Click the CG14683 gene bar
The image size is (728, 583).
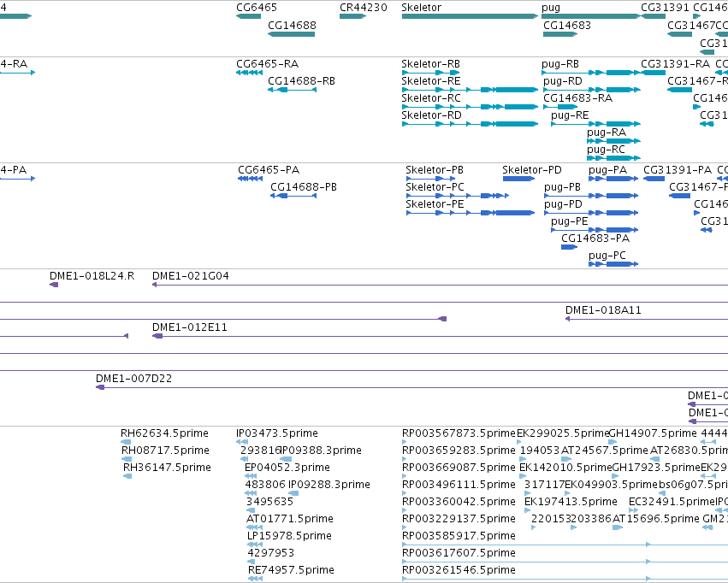(x=560, y=34)
